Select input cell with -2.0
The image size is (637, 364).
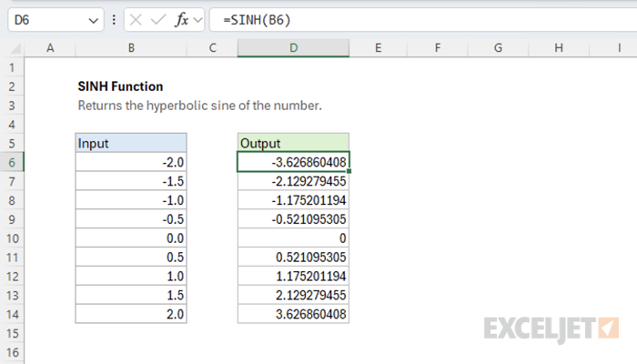[x=131, y=162]
